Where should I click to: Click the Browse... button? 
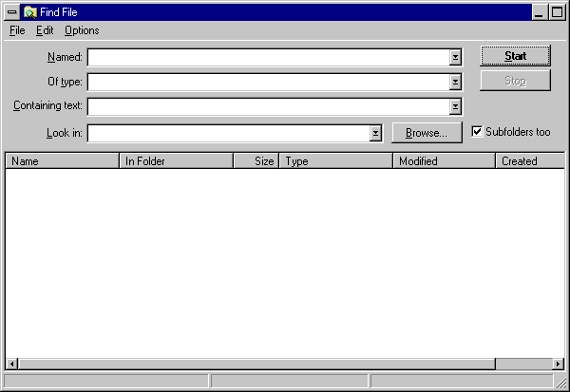427,133
